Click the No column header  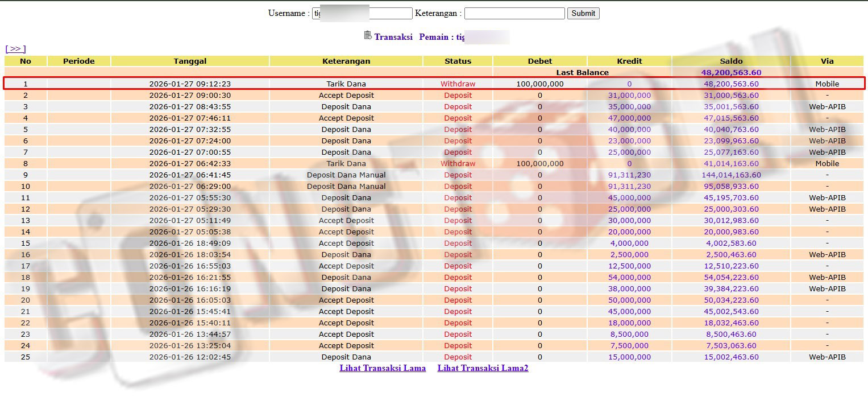[x=26, y=61]
